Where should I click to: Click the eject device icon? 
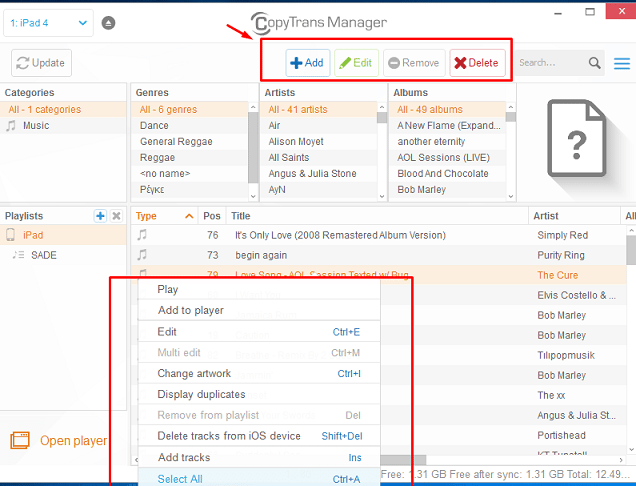[x=108, y=23]
